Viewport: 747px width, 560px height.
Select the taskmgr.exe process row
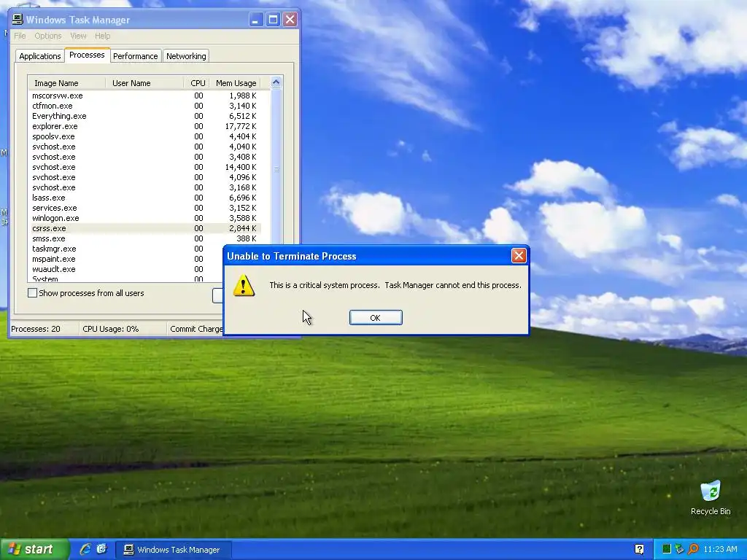pyautogui.click(x=126, y=249)
